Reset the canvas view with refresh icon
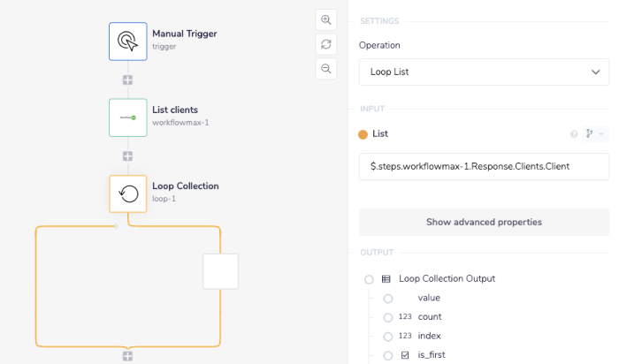 pyautogui.click(x=326, y=44)
